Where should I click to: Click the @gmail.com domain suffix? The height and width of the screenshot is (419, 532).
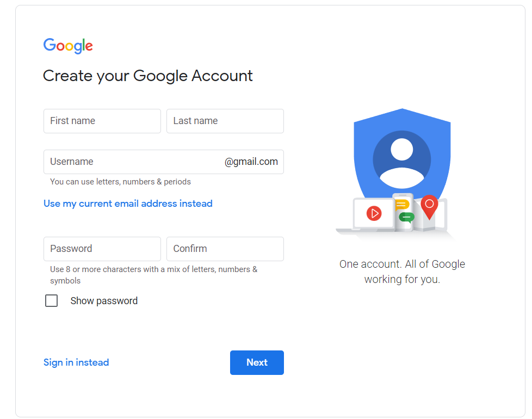252,162
